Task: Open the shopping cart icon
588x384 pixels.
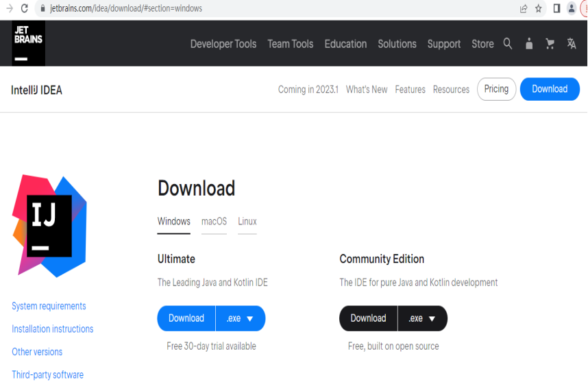Action: click(550, 44)
